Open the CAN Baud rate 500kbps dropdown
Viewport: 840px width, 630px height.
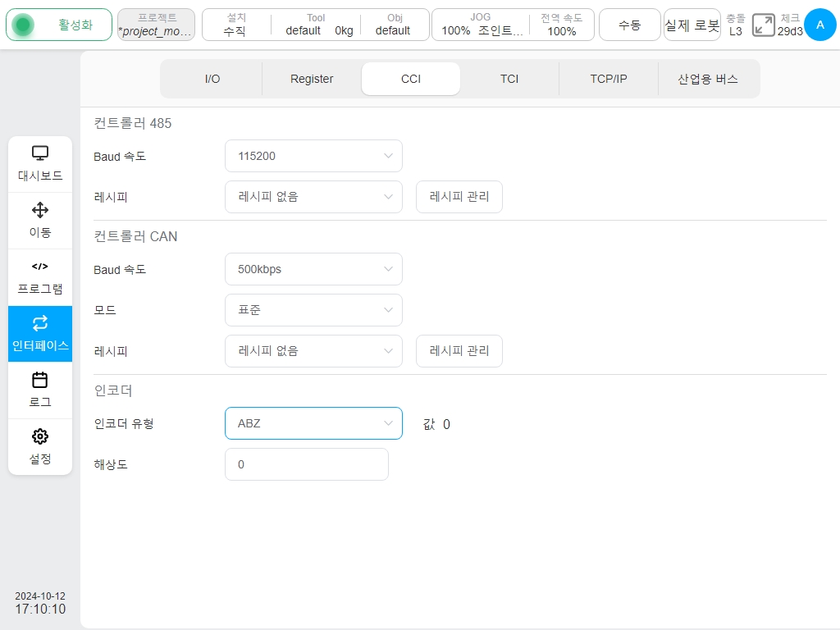313,269
